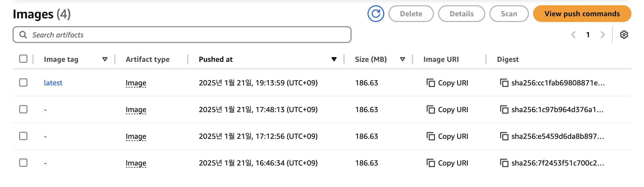Image resolution: width=644 pixels, height=187 pixels.
Task: Copy digest icon for sha256:7f2453f51c700c2
Action: click(x=504, y=163)
